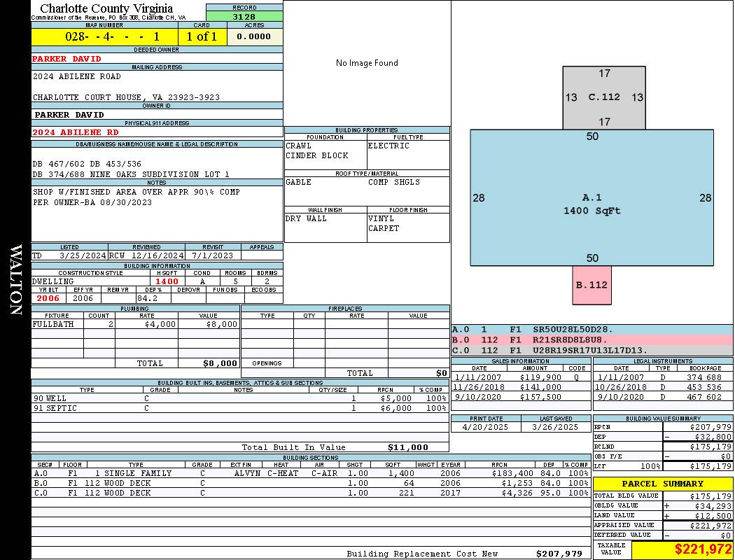Viewport: 735px width, 560px height.
Task: Click sale amount $119,900
Action: click(540, 378)
